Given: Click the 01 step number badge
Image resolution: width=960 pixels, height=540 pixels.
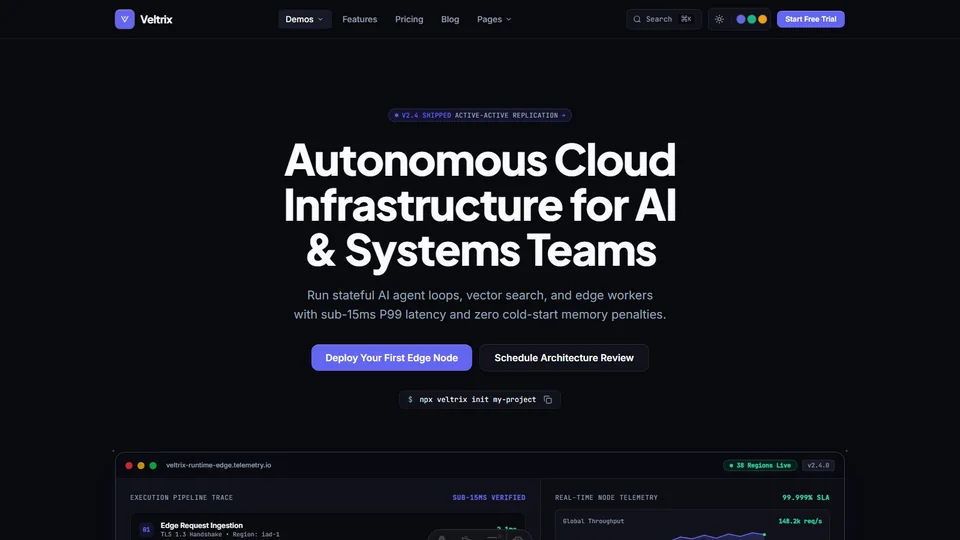Looking at the screenshot, I should (146, 530).
